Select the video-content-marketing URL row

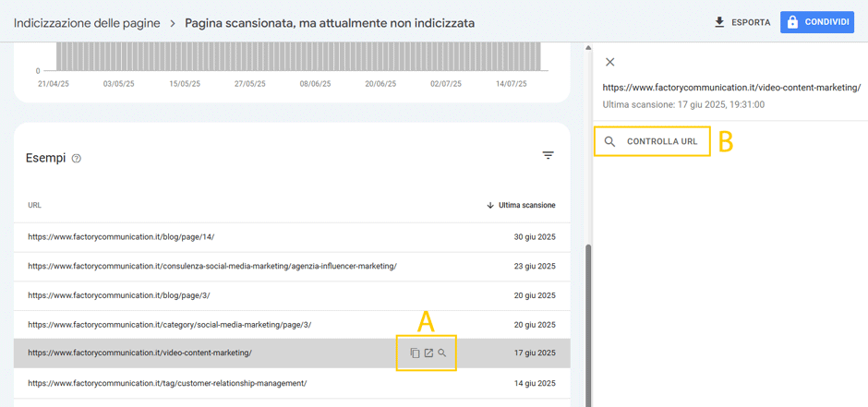point(292,353)
